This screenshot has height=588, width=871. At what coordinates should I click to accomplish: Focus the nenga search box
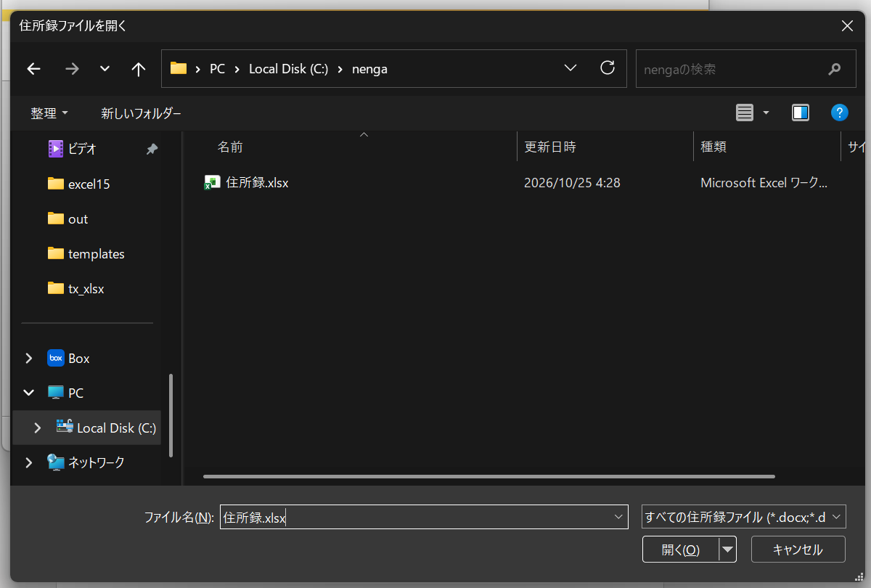tap(745, 69)
